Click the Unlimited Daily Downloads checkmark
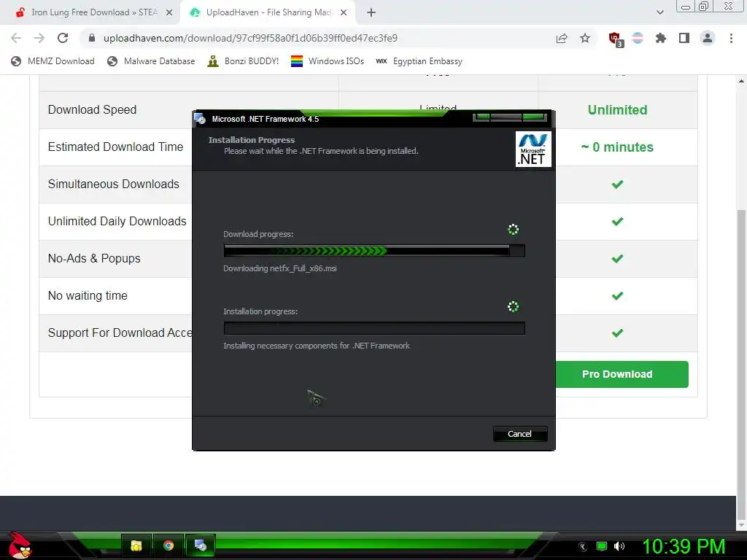747x560 pixels. click(617, 222)
